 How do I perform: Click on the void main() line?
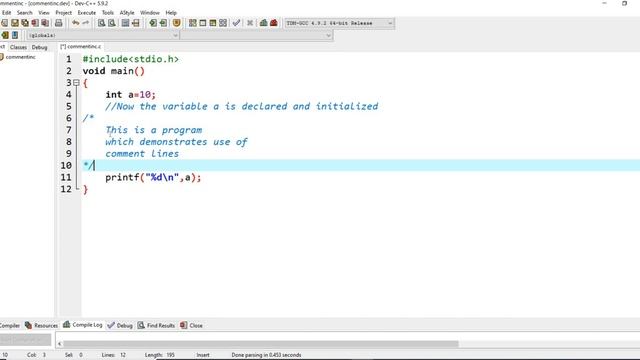tap(113, 71)
